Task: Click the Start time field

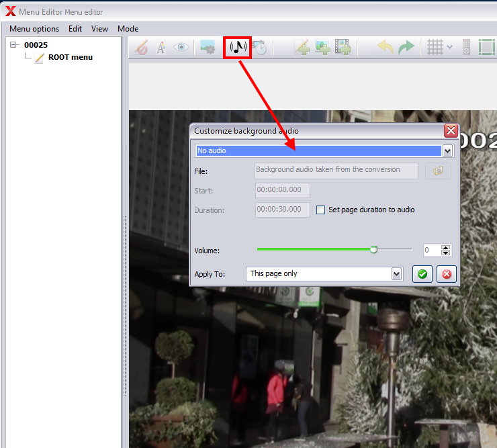Action: click(x=282, y=190)
